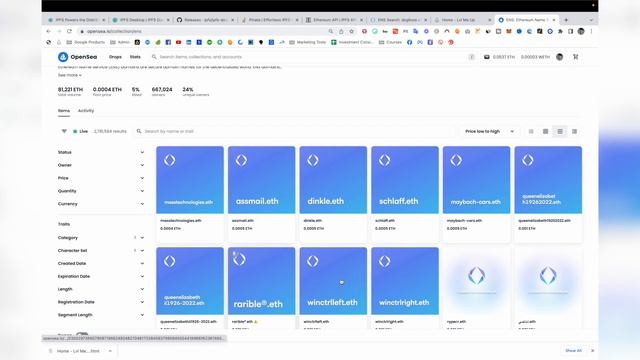
Task: Open the shopping cart icon
Action: 576,57
